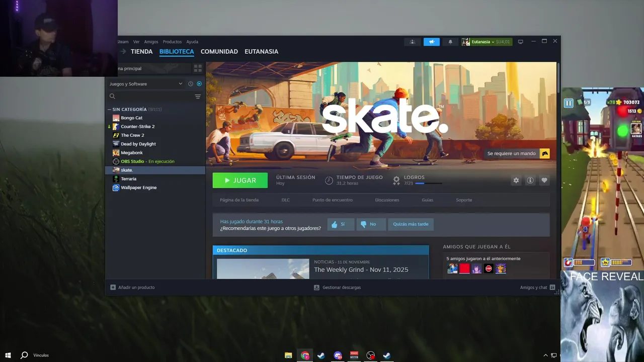
Task: Open the DLC tab for skate.
Action: (x=286, y=200)
